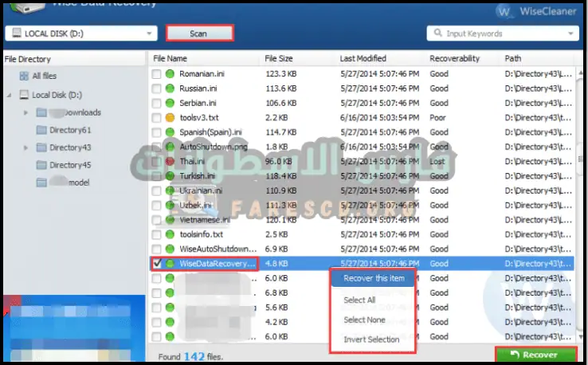Select Directory45 label in tree
The width and height of the screenshot is (588, 365).
pos(70,165)
